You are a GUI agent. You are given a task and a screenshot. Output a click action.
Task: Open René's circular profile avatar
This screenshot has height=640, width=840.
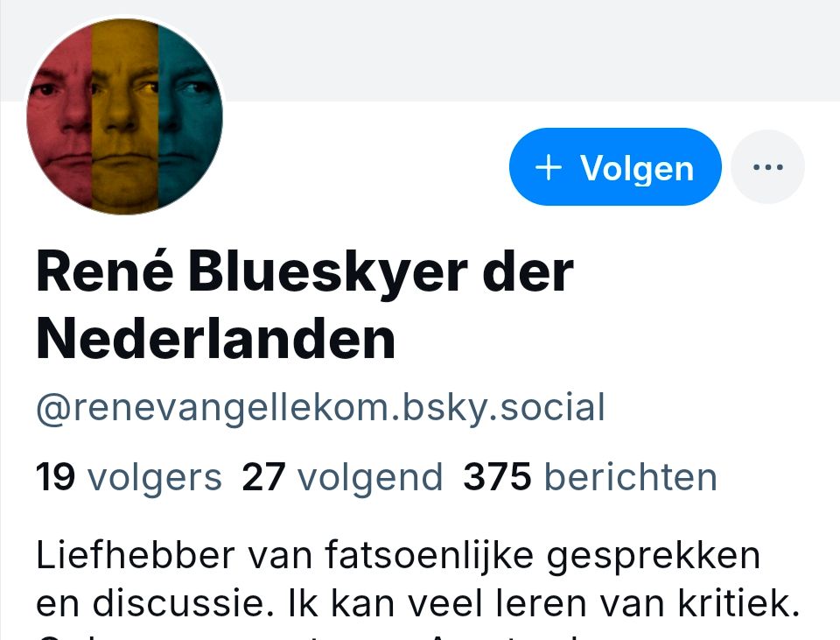click(x=125, y=116)
